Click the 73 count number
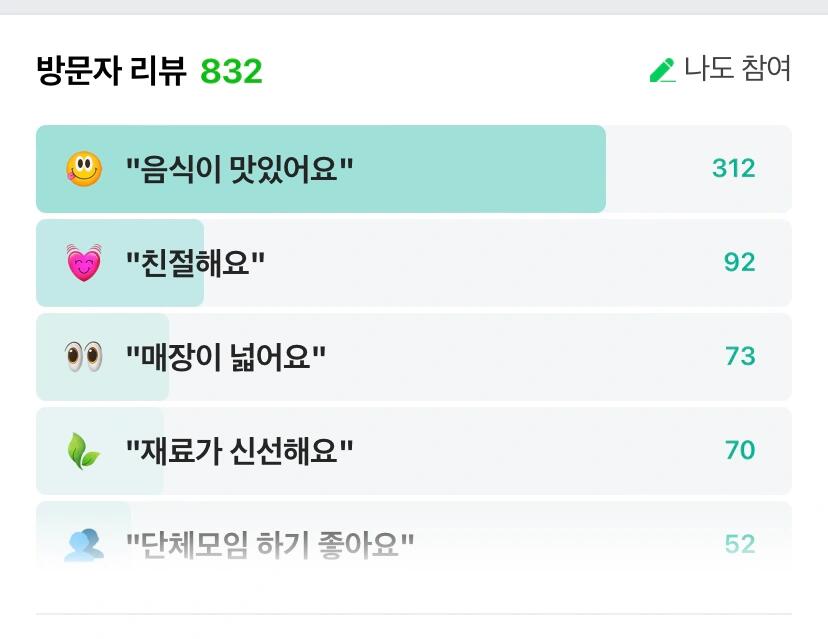The image size is (828, 639). [740, 356]
